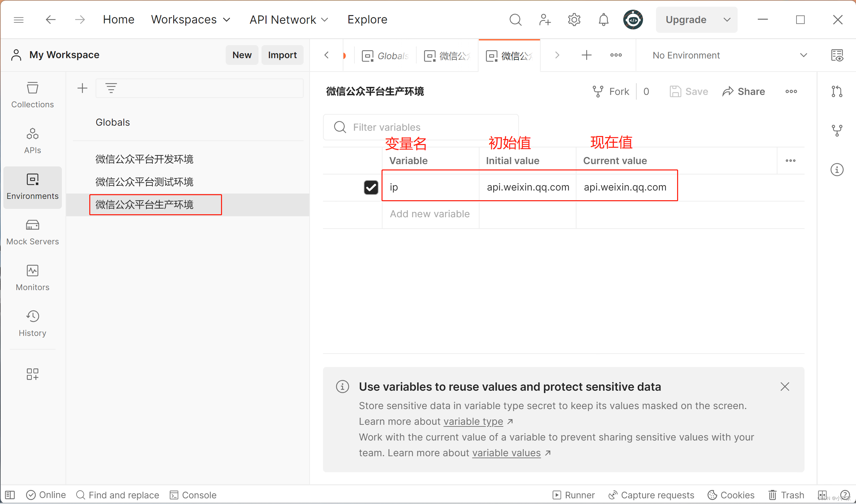Image resolution: width=856 pixels, height=504 pixels.
Task: Open the Console
Action: tap(193, 495)
